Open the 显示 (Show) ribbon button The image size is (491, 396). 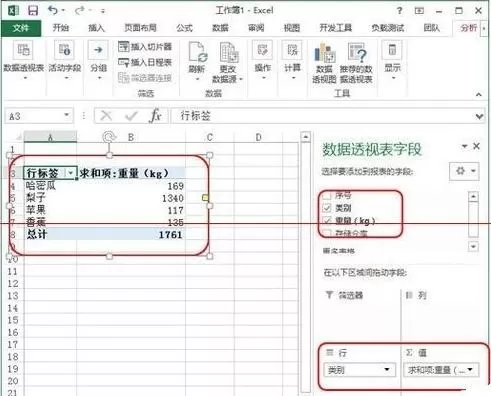[x=392, y=61]
